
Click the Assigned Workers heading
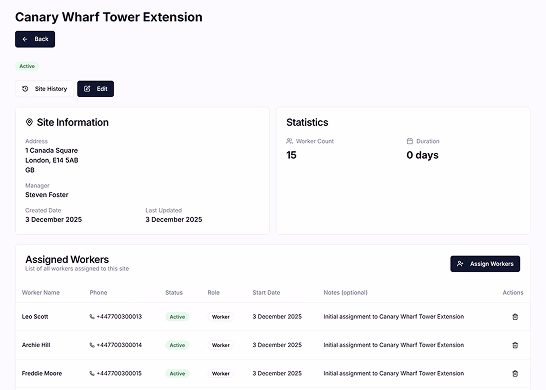(67, 259)
